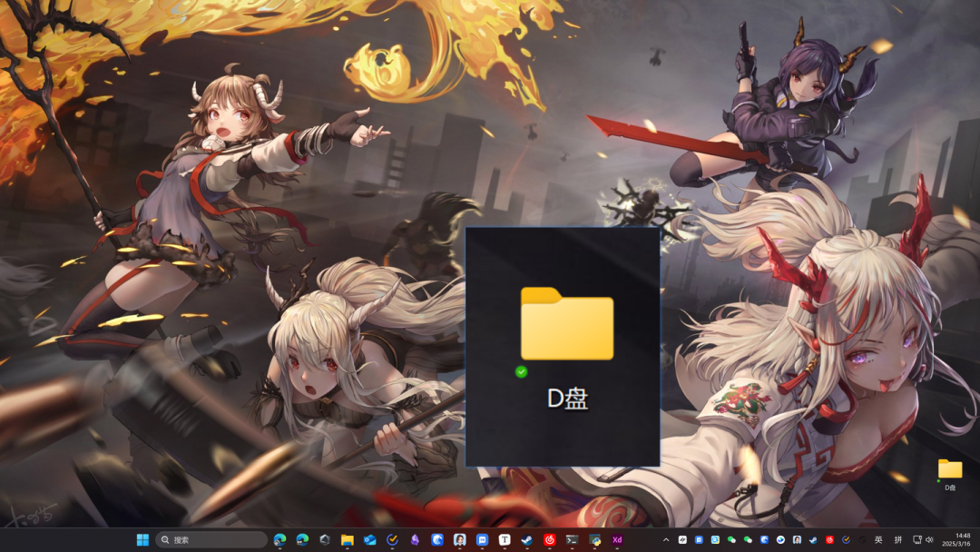Open Obsidian from the taskbar

[415, 539]
